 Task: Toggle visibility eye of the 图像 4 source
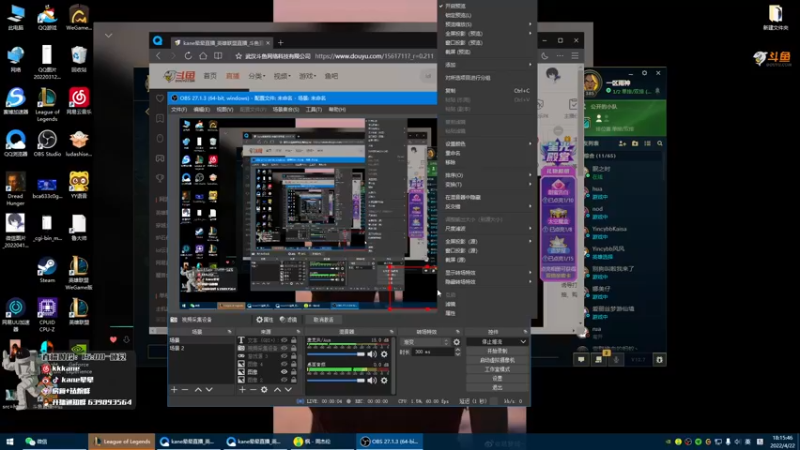(x=284, y=364)
